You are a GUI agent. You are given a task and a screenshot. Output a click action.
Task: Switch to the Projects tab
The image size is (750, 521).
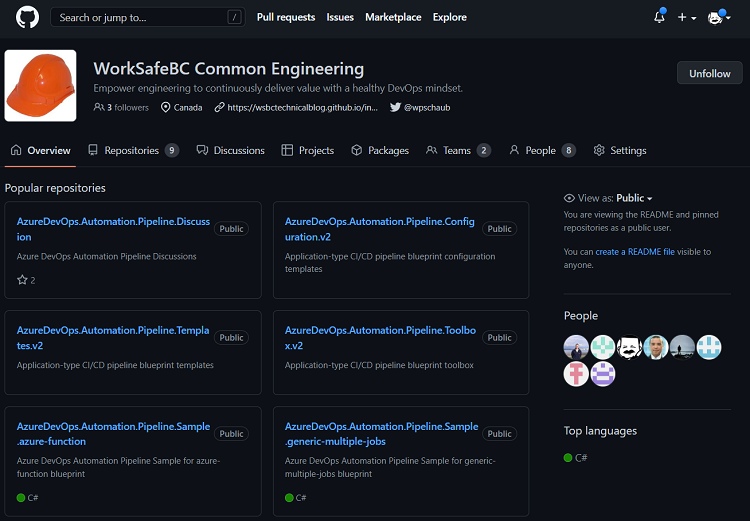[308, 150]
